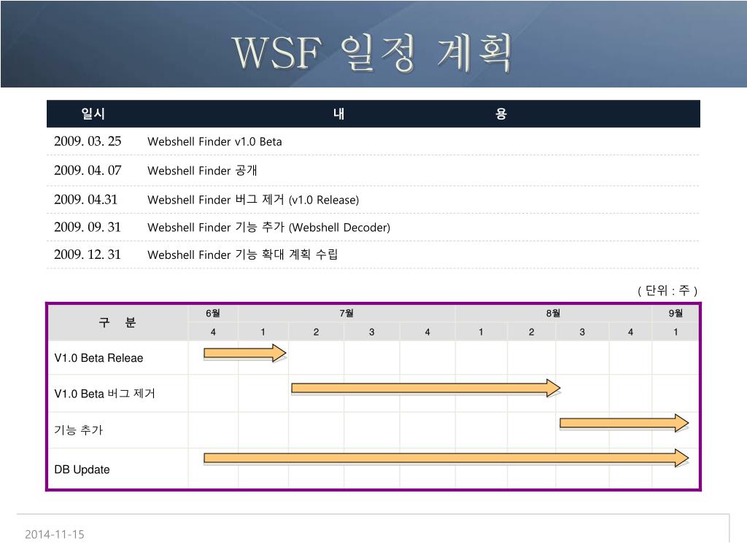Select the "일시" column header

[x=93, y=114]
